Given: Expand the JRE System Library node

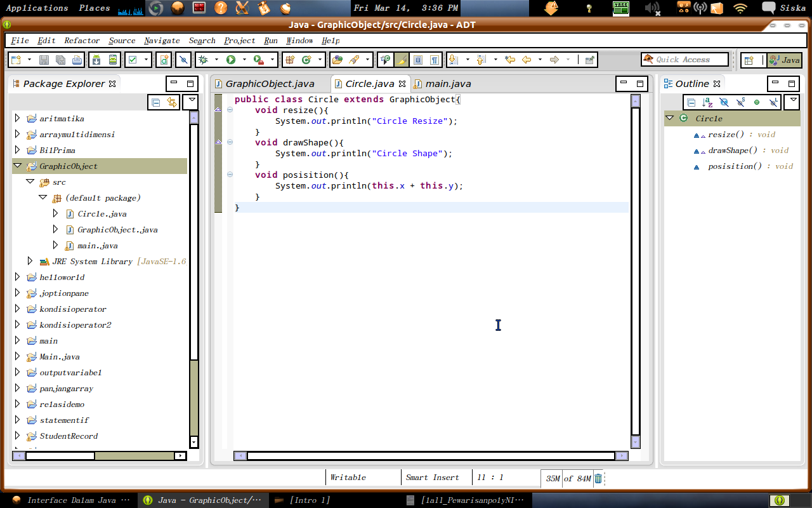Looking at the screenshot, I should 30,260.
